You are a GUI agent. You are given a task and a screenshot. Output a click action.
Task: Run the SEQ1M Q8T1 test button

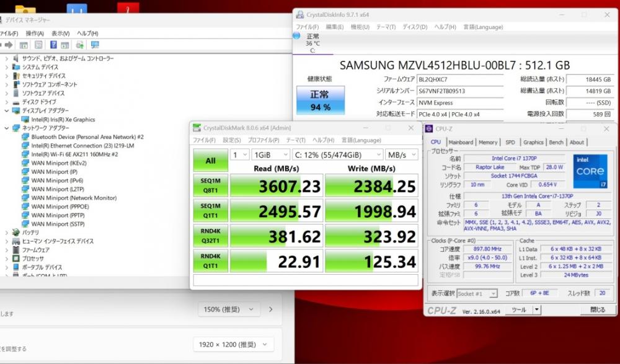(210, 185)
